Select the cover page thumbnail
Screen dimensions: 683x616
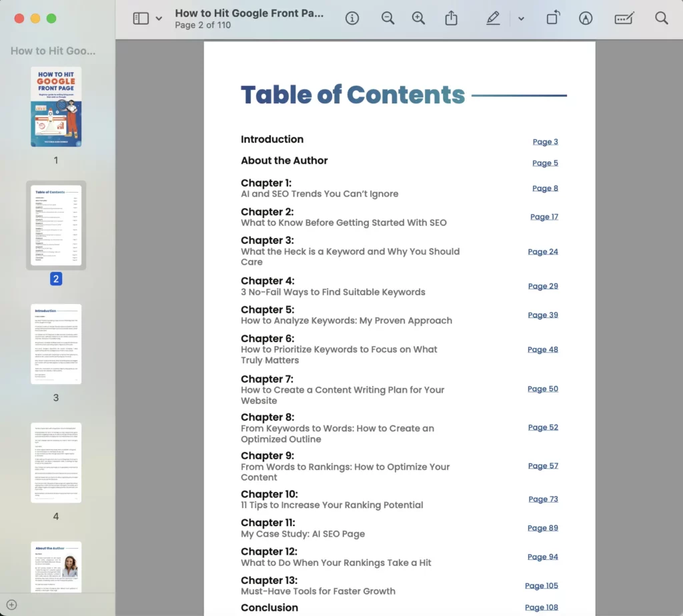pos(56,107)
